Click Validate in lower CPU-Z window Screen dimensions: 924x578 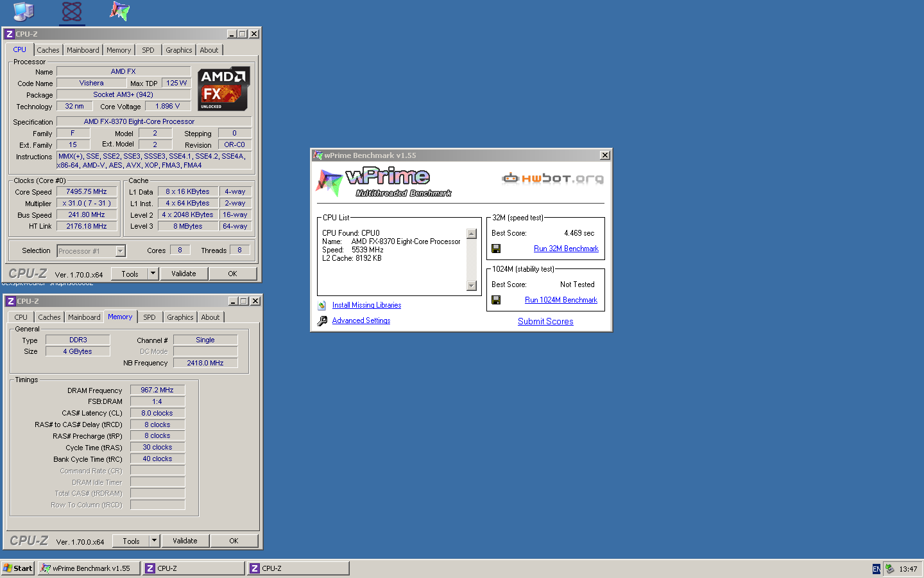pos(185,541)
